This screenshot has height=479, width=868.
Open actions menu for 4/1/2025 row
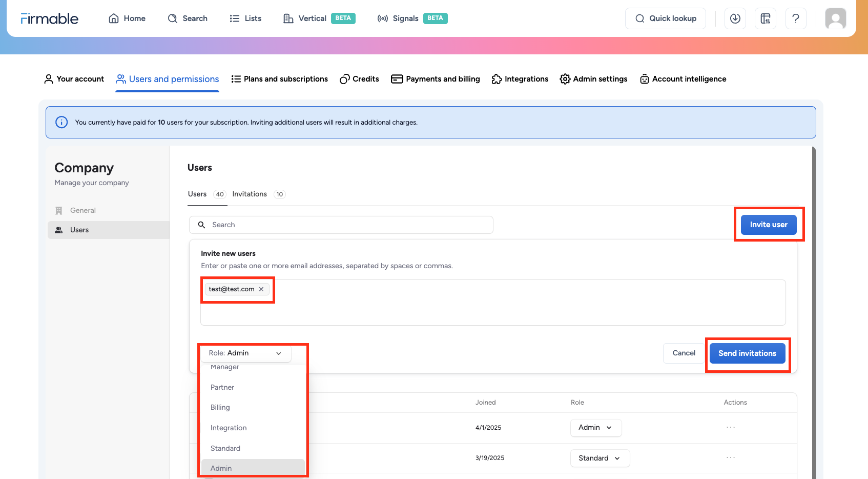(731, 427)
